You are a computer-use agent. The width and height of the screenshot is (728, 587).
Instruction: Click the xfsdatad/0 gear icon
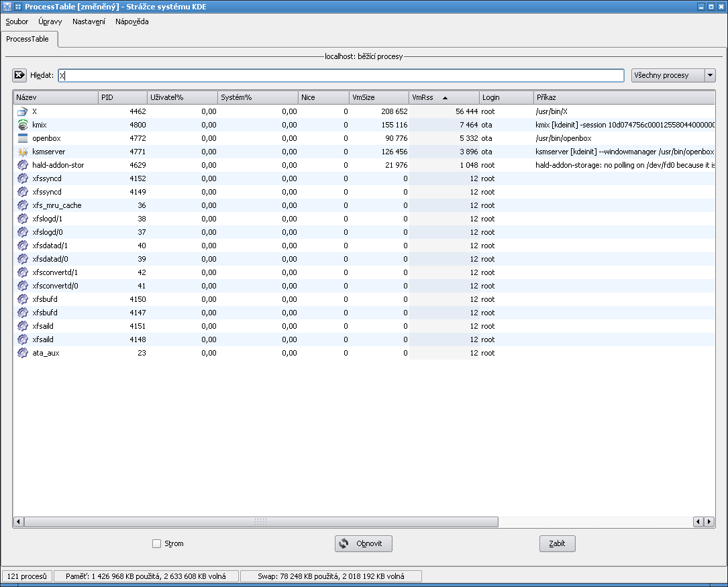pos(22,260)
